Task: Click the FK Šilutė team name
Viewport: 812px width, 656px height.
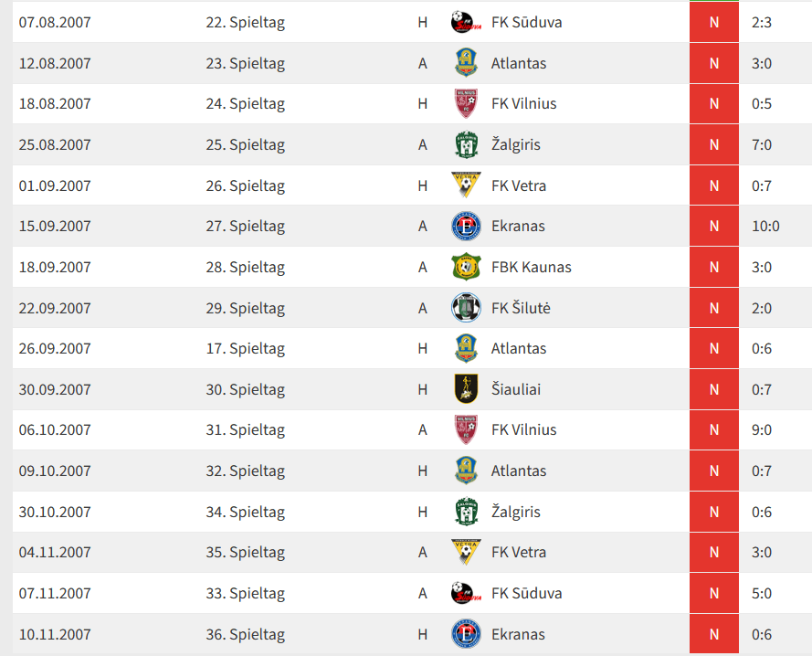Action: pos(521,308)
